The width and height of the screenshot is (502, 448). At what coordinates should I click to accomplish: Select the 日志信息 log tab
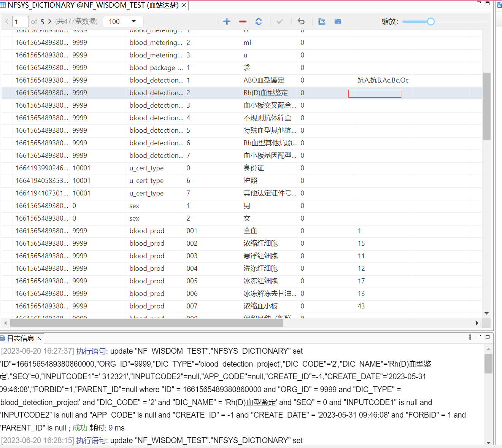pos(20,338)
